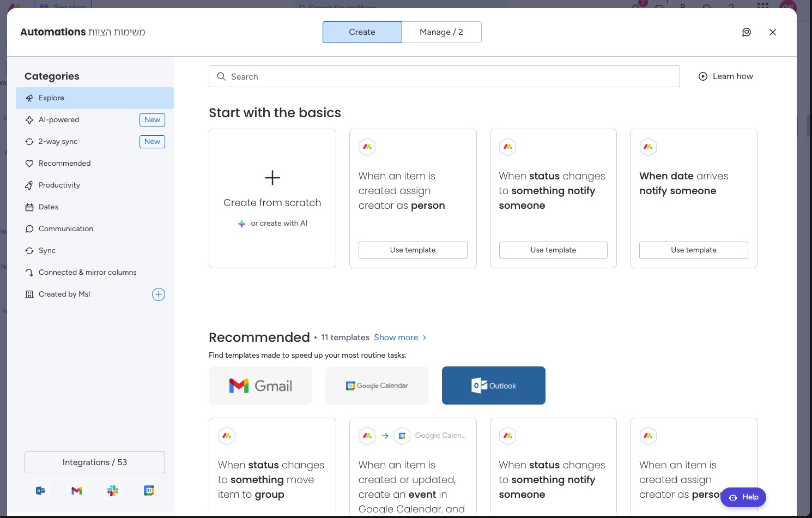Click the Communication speech bubble icon
812x518 pixels.
coord(29,229)
